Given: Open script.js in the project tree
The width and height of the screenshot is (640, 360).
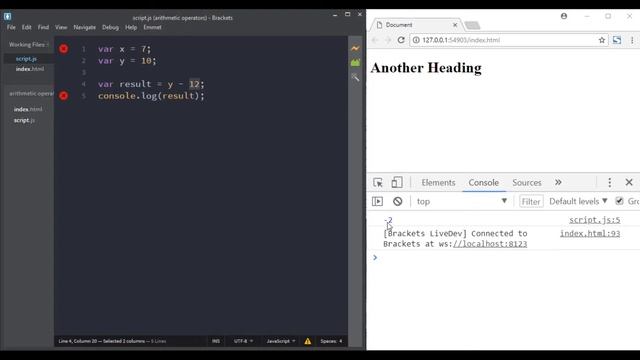Looking at the screenshot, I should [x=24, y=120].
